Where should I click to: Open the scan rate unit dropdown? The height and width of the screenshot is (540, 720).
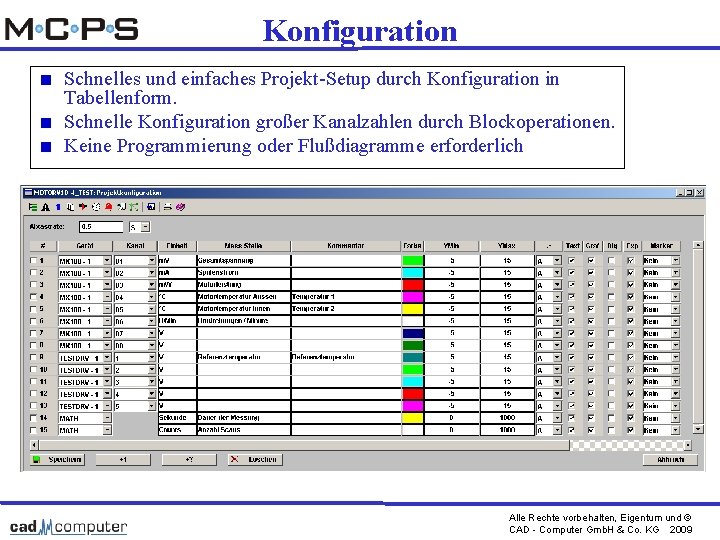point(145,227)
